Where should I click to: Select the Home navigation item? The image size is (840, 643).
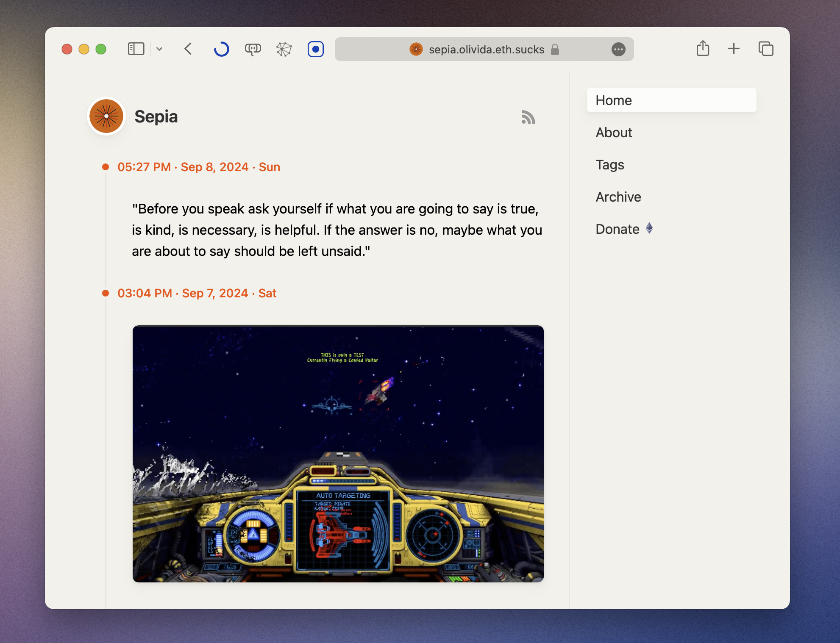[671, 100]
